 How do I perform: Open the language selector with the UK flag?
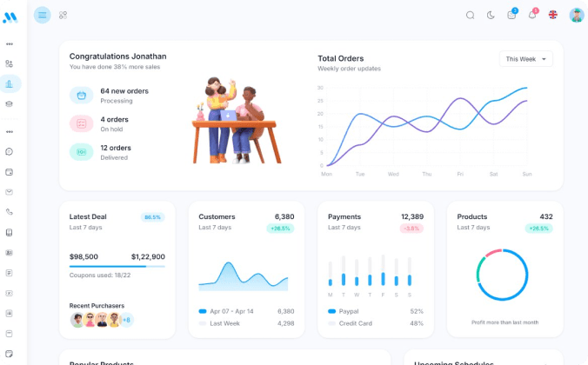pos(552,15)
